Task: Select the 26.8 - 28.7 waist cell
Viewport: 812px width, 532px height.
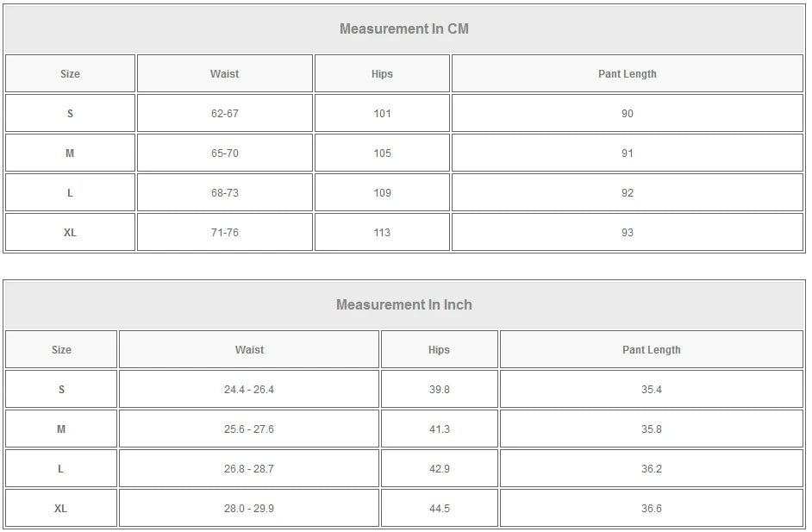Action: point(249,469)
